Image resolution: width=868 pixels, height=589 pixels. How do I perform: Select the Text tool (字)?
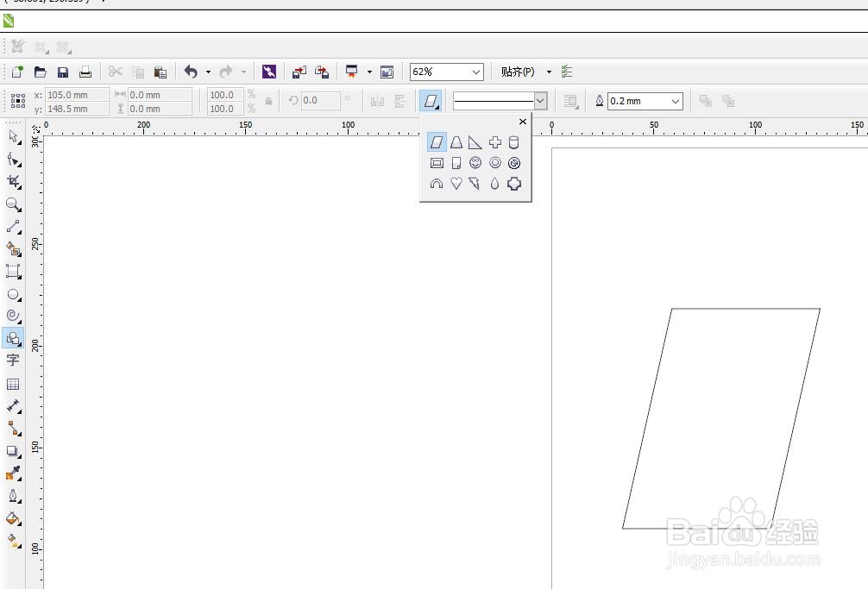click(x=13, y=360)
